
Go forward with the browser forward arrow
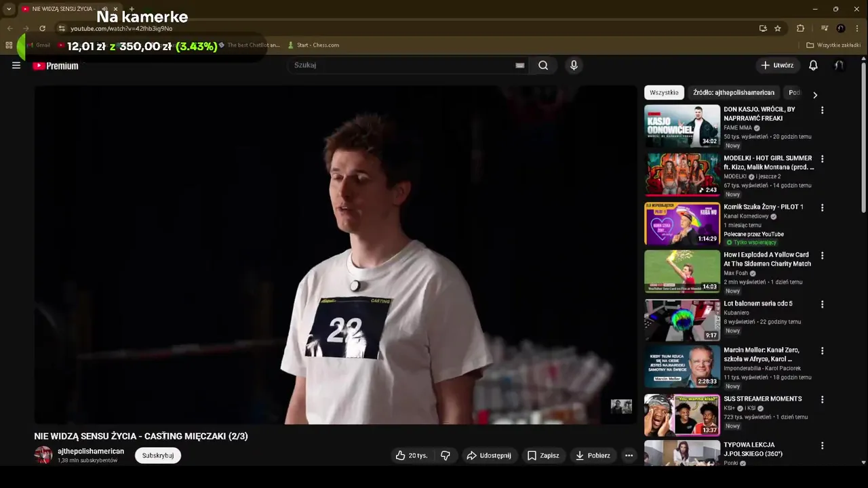(x=26, y=28)
